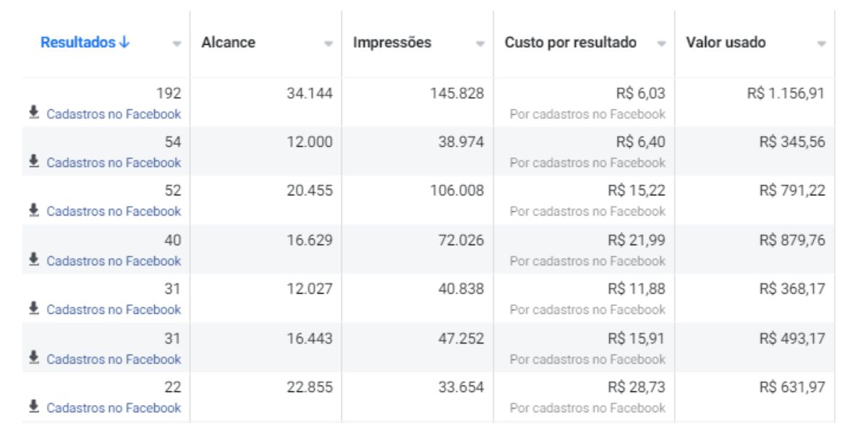Open the Alcance column dropdown arrow
868x434 pixels.
(x=328, y=44)
